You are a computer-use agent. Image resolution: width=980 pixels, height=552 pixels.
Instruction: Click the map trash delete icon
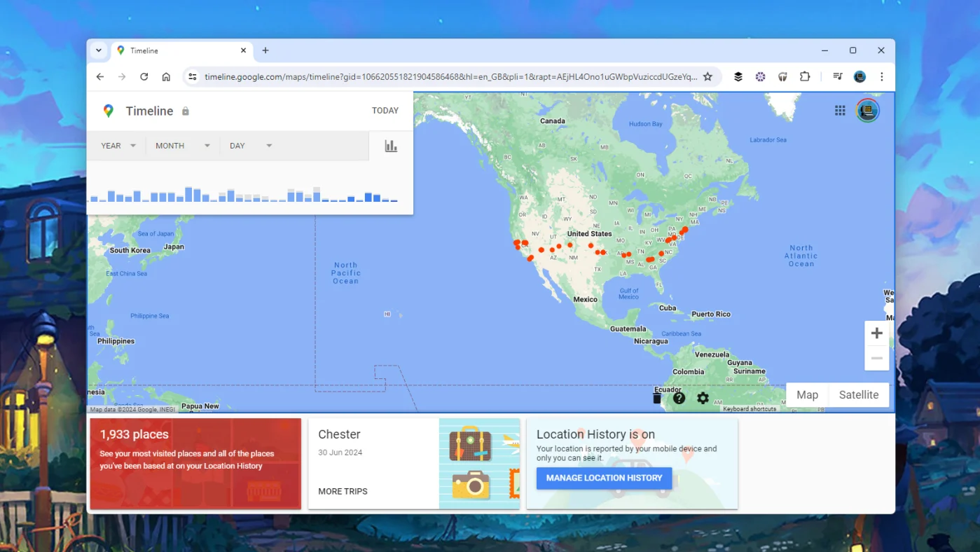coord(656,397)
